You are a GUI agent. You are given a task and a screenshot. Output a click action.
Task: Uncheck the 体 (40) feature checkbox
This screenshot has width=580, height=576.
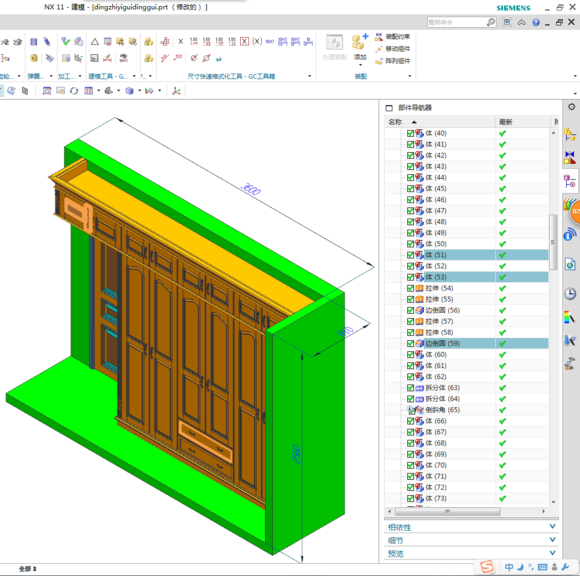point(410,133)
